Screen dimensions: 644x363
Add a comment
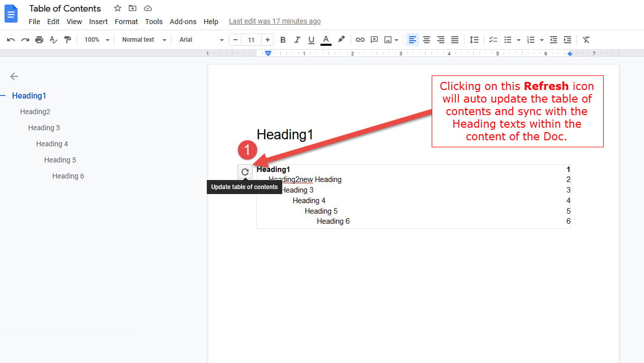[374, 40]
